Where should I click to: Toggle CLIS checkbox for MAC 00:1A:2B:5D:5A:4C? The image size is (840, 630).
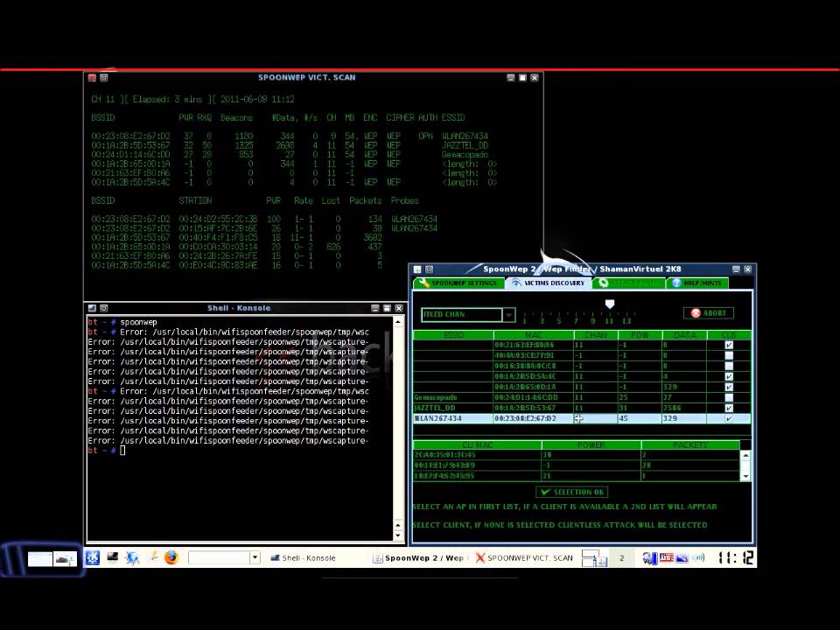pos(729,376)
